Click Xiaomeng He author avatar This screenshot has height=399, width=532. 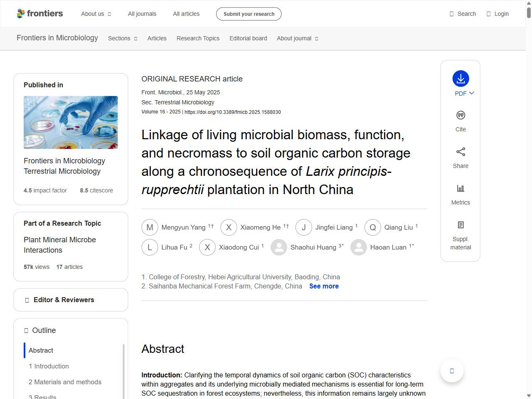coord(229,227)
